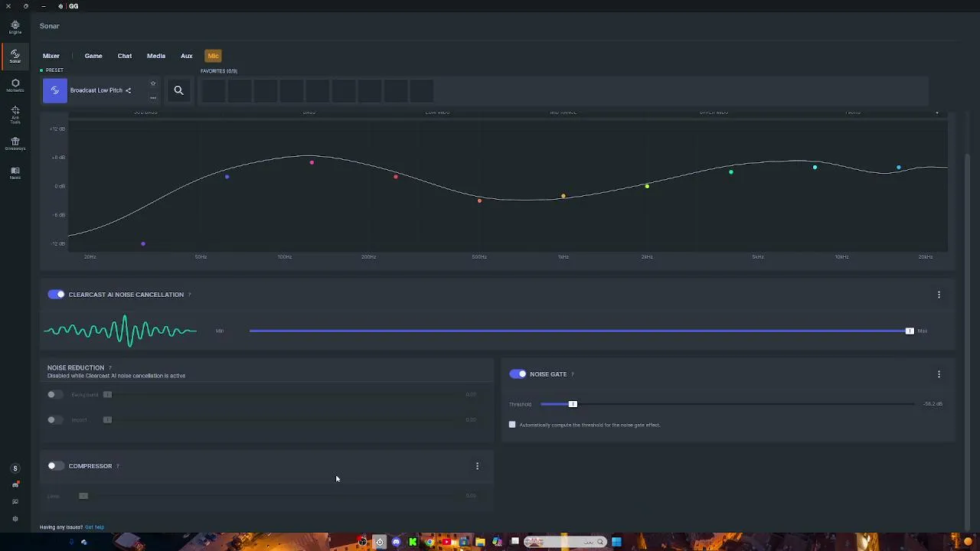Enable the Compressor toggle

coord(56,466)
